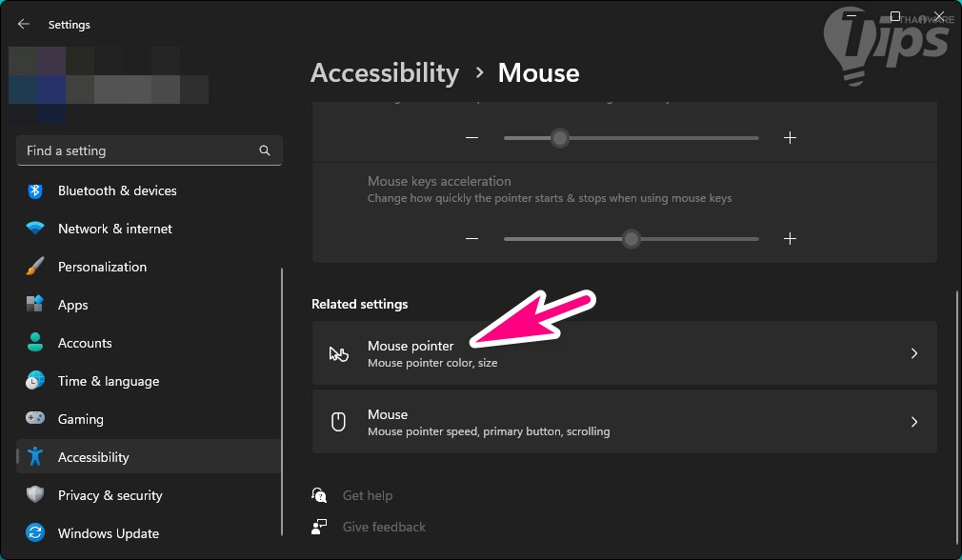Open Windows Update from sidebar
Image resolution: width=962 pixels, height=560 pixels.
pyautogui.click(x=108, y=533)
